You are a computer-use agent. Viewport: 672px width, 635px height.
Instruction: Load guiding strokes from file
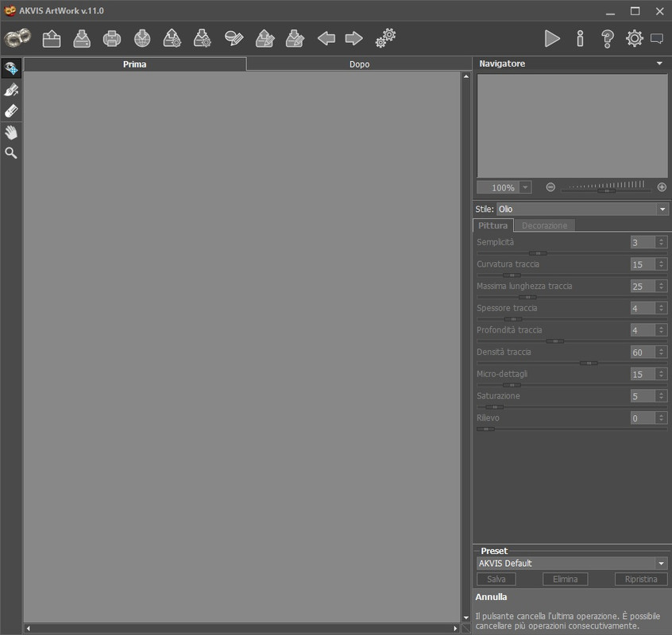(265, 39)
